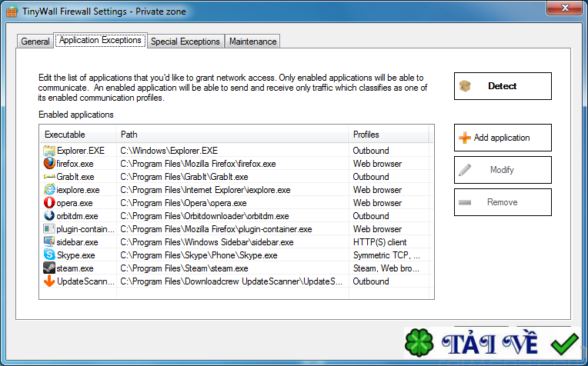Sort by the Path column header

[232, 134]
